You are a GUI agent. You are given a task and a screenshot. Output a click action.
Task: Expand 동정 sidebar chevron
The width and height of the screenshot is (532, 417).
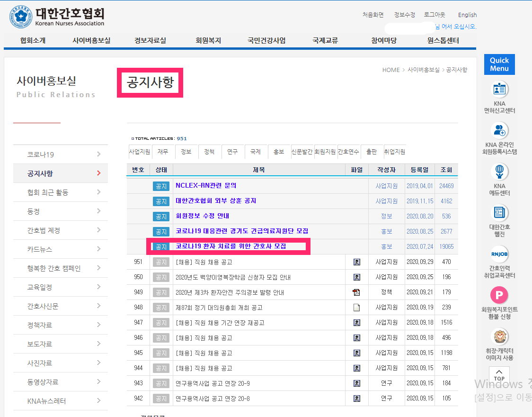[99, 211]
